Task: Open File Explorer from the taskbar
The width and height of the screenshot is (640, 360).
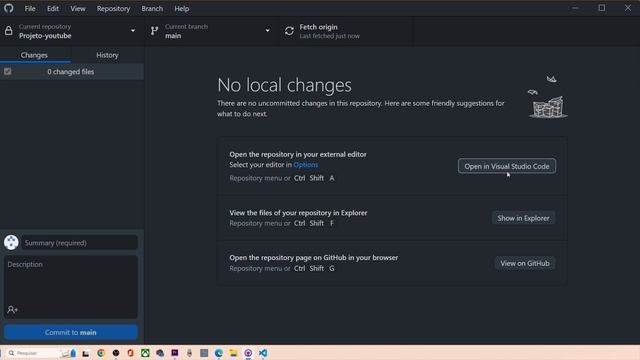Action: 233,353
